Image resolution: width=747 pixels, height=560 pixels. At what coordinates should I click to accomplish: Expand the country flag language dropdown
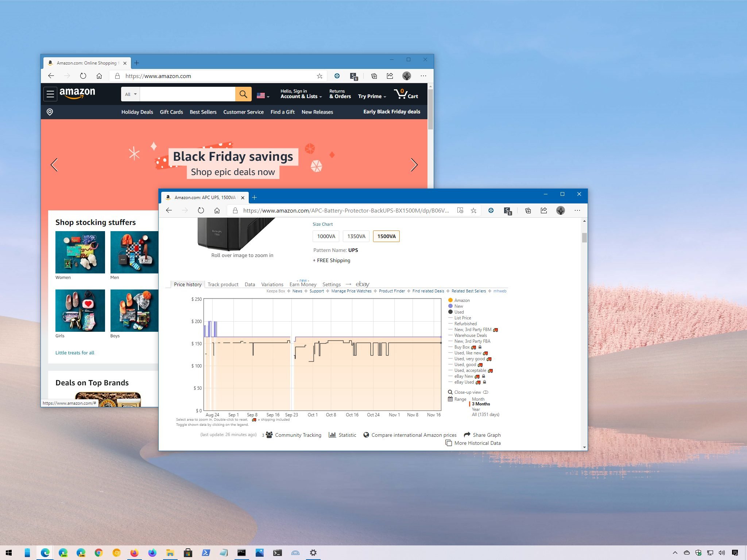pyautogui.click(x=263, y=96)
